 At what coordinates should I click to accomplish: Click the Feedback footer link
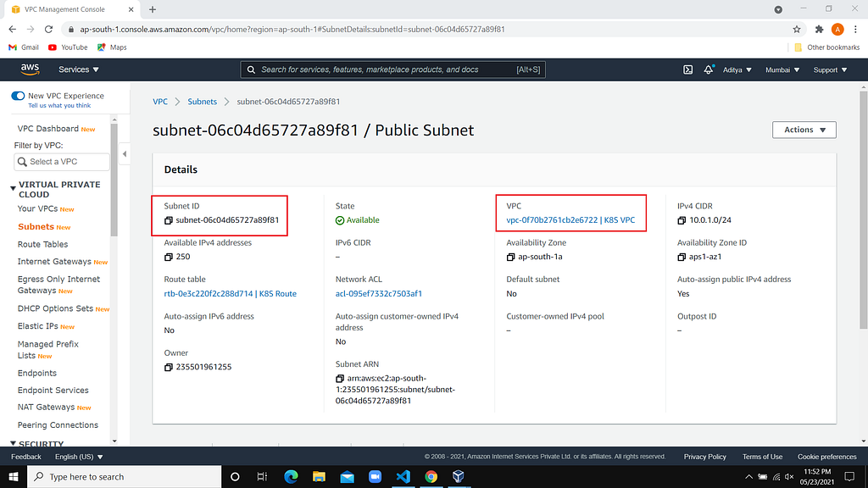26,457
